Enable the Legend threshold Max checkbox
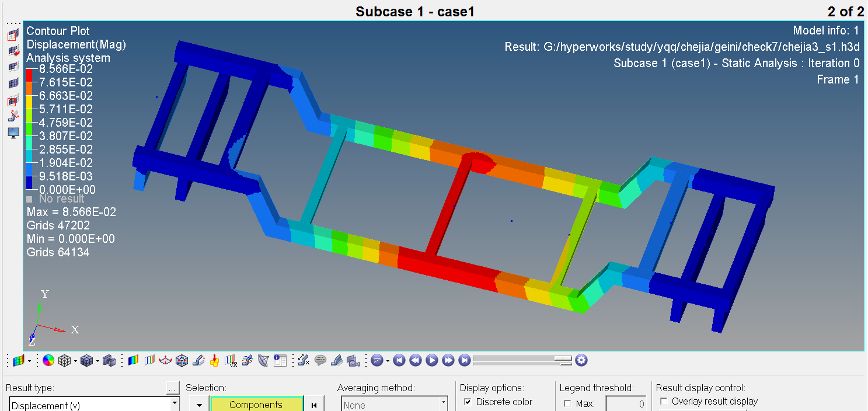Image resolution: width=868 pixels, height=411 pixels. click(x=567, y=403)
